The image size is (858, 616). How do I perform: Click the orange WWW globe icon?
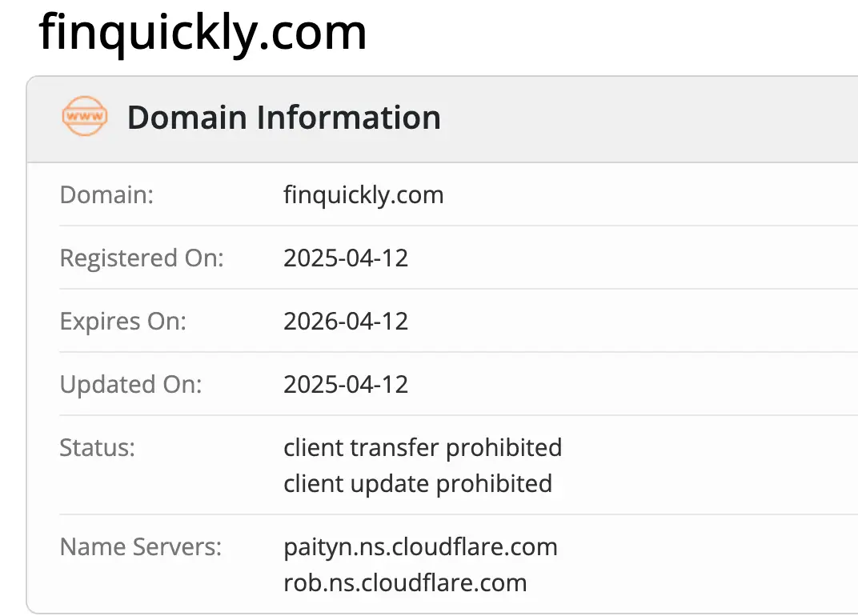[84, 117]
